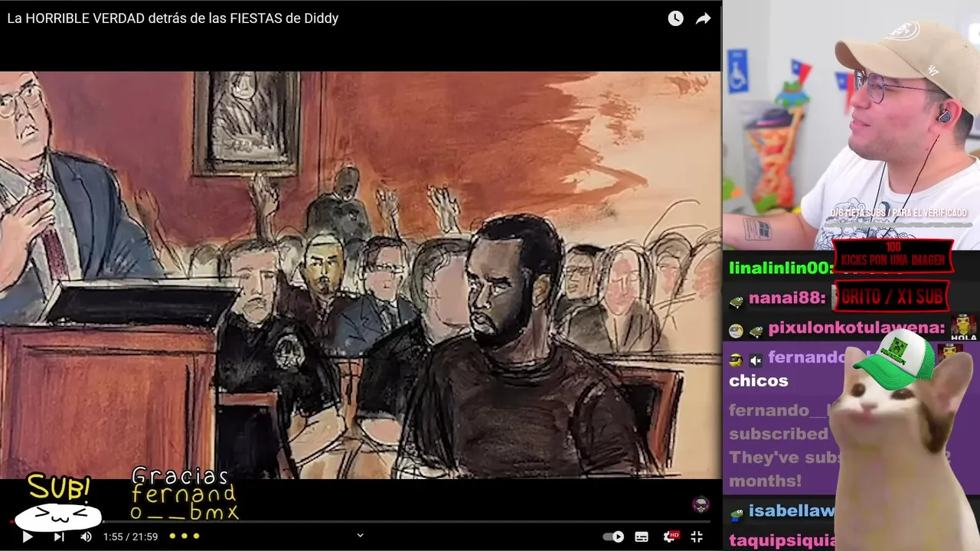Screen dimensions: 980x551
Task: Click the three yellow dots beside timestamp
Action: tap(185, 536)
